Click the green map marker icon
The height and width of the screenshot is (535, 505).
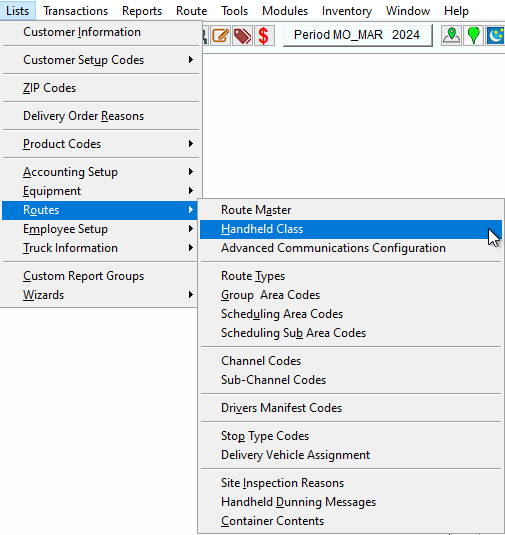pyautogui.click(x=473, y=35)
